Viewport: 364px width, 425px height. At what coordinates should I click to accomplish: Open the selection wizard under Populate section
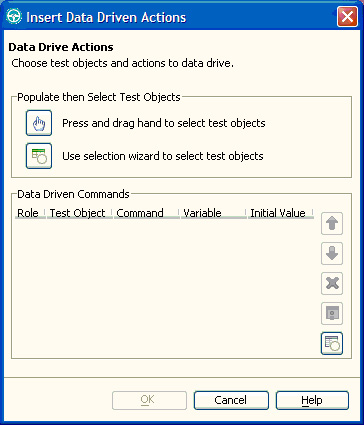39,156
